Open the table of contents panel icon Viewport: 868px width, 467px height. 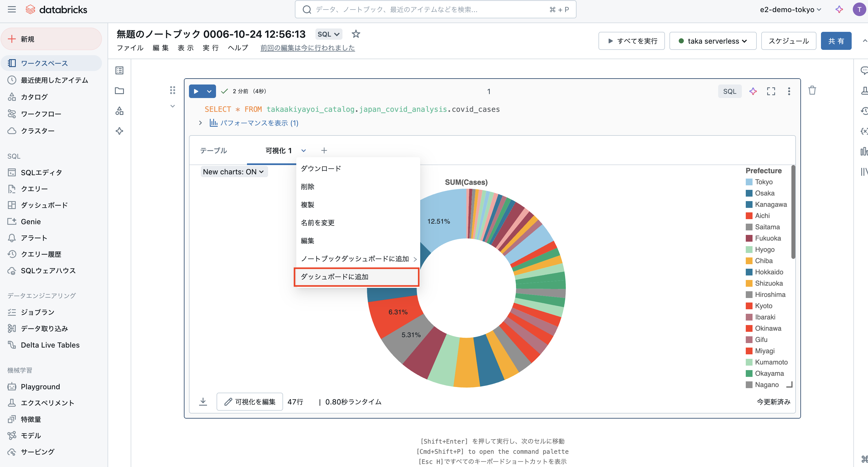119,70
